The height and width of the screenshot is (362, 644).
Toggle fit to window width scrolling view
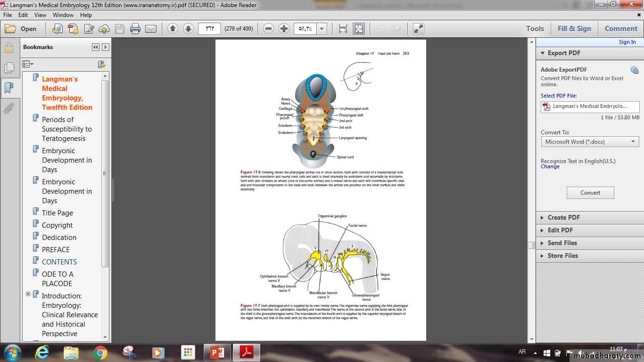[x=343, y=29]
